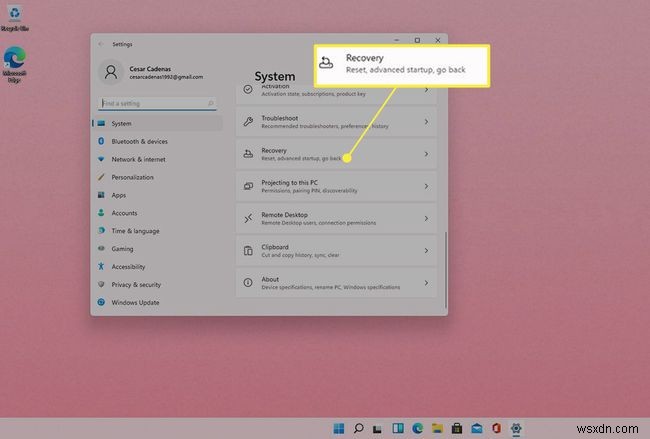
Task: Click the back arrow in Settings title bar
Action: click(101, 44)
